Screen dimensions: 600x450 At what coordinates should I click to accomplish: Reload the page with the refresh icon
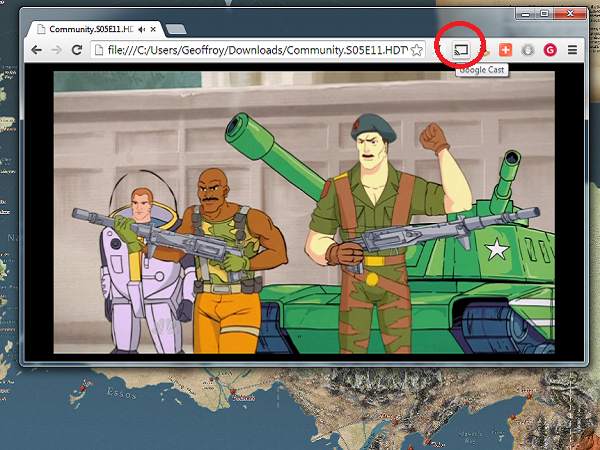(x=77, y=50)
